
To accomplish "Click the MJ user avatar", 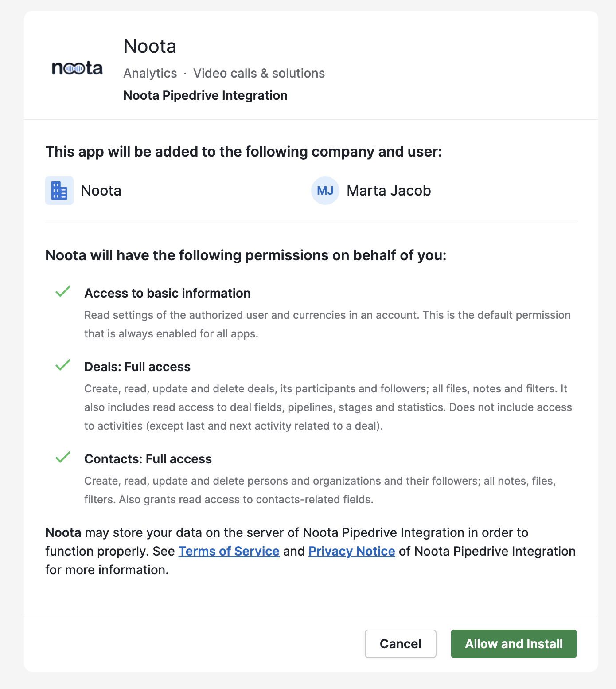I will 325,191.
